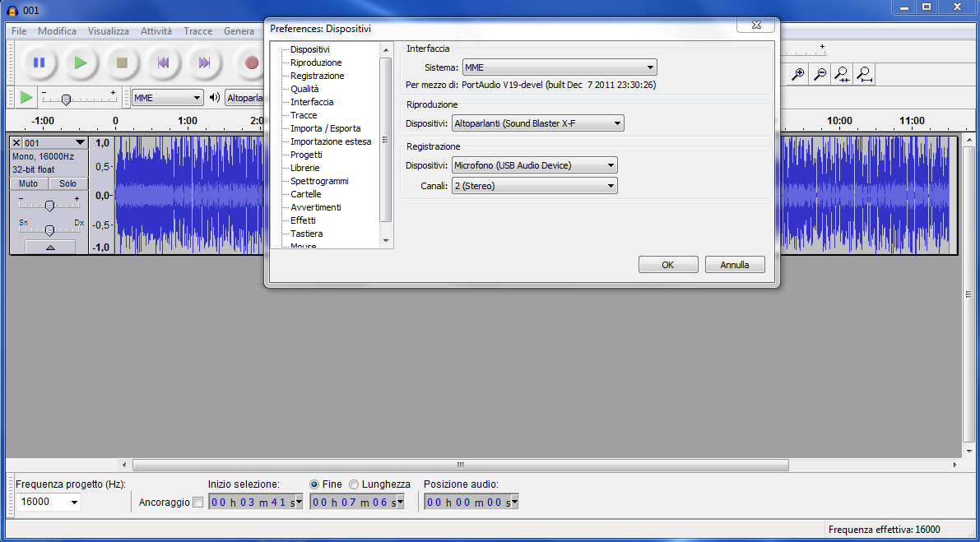
Task: Skip to end of track
Action: pyautogui.click(x=204, y=63)
